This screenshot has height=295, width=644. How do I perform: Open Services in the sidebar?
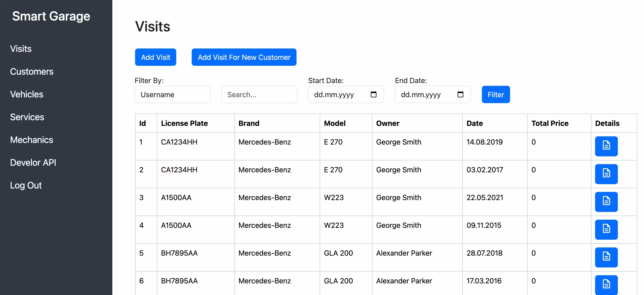click(27, 117)
